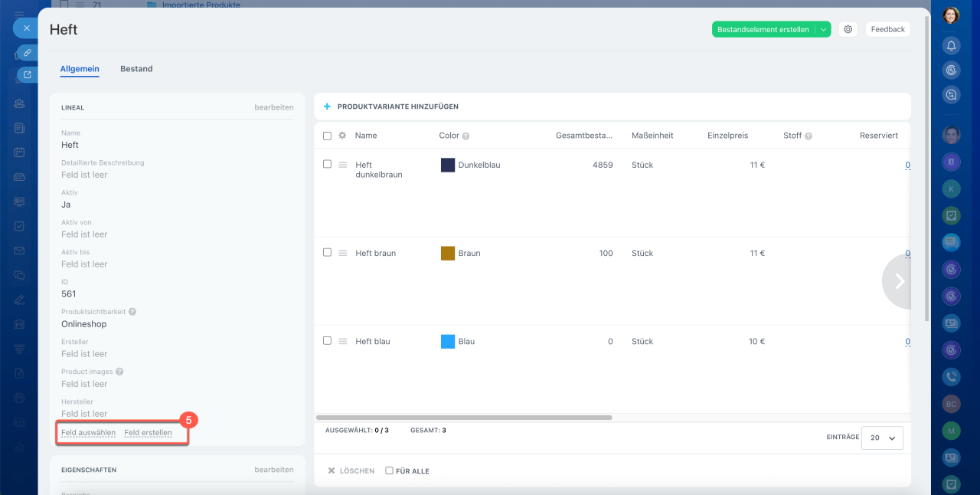This screenshot has width=980, height=495.
Task: Click the Feld erstellen link
Action: (x=148, y=433)
